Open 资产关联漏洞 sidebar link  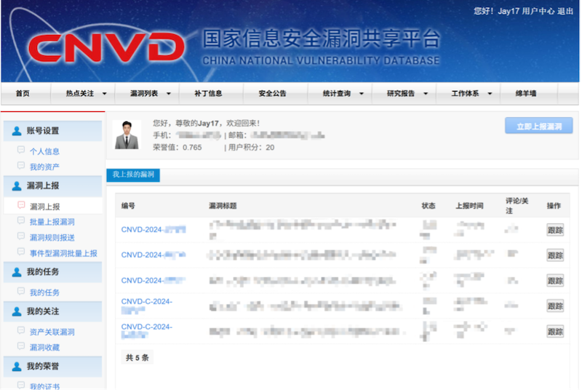click(x=52, y=332)
